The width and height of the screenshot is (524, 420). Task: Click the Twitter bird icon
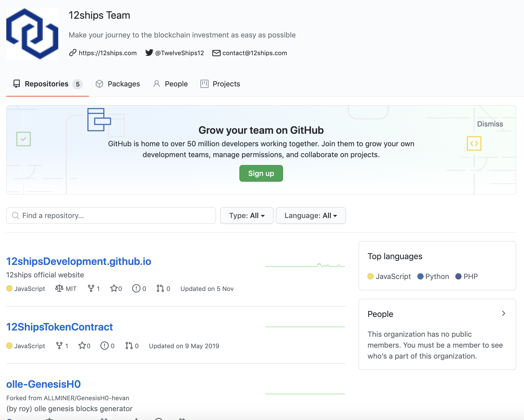coord(149,53)
